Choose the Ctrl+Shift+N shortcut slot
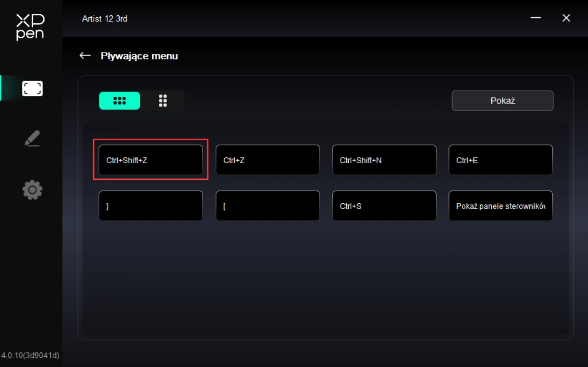Screen dimensions: 588x367 (x=384, y=160)
